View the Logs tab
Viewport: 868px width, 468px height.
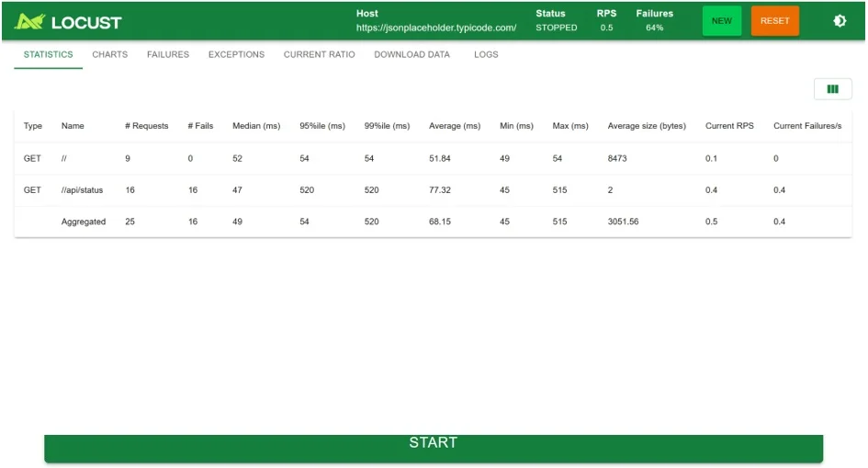(486, 54)
